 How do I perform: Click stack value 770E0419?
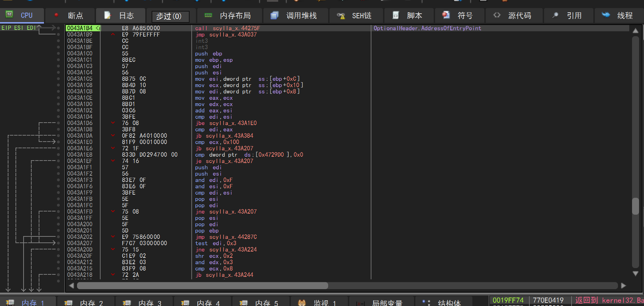(548, 300)
